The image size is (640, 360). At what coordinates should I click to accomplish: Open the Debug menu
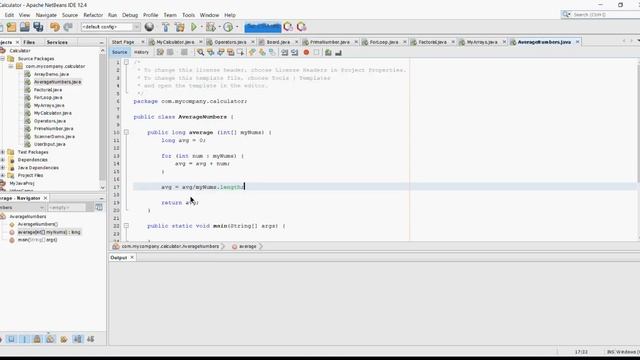130,15
